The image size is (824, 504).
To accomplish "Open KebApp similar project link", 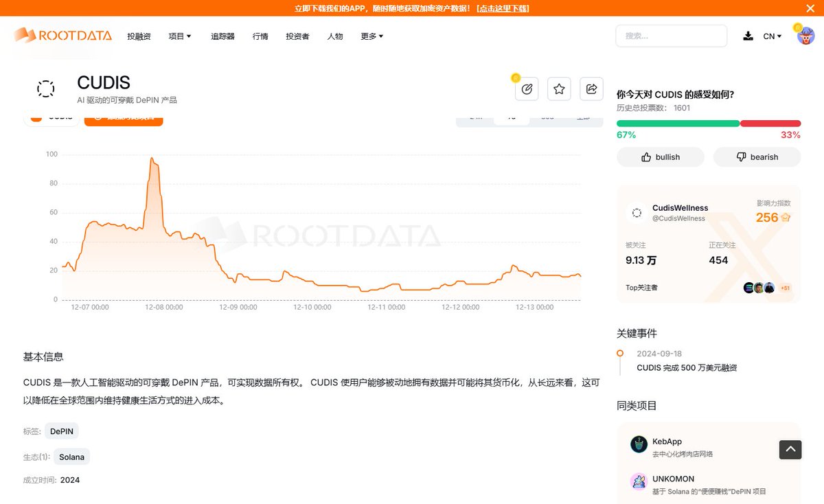I will tap(667, 442).
